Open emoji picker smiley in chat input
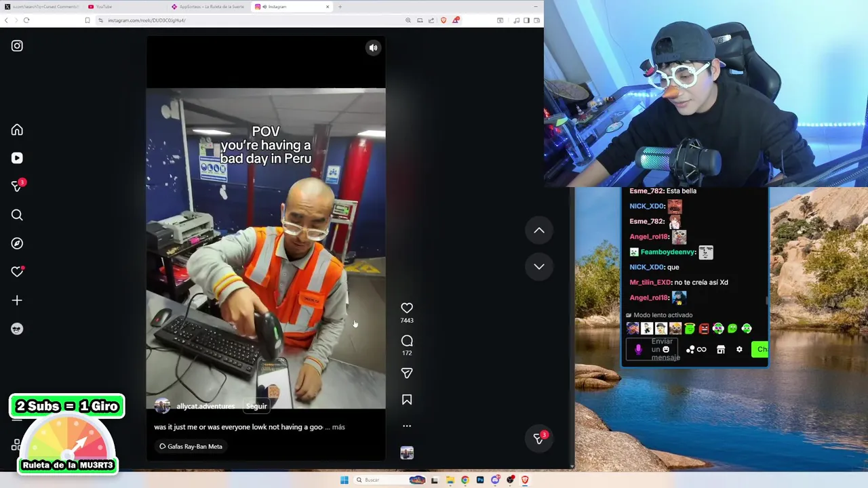Screen dimensions: 868x488 (x=666, y=350)
